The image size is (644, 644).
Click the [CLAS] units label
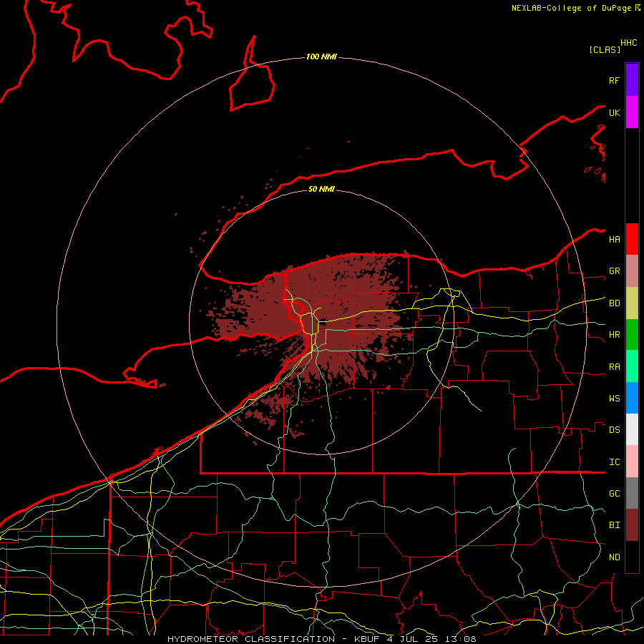pyautogui.click(x=605, y=49)
